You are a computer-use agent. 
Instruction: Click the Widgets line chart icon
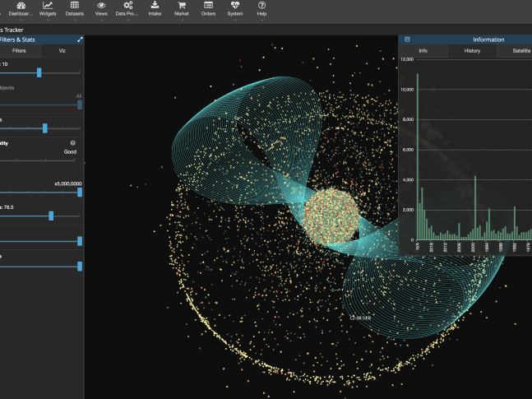pyautogui.click(x=48, y=6)
